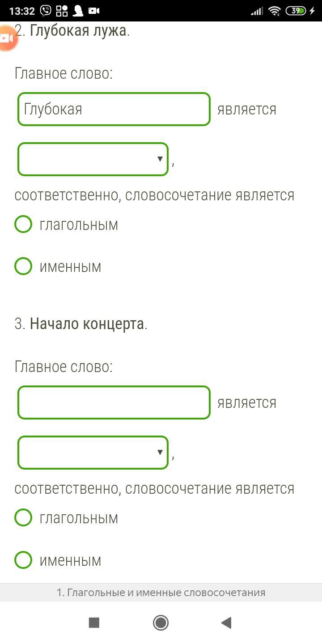Click the 'Глубокая' main word input field
This screenshot has width=322, height=644.
114,109
